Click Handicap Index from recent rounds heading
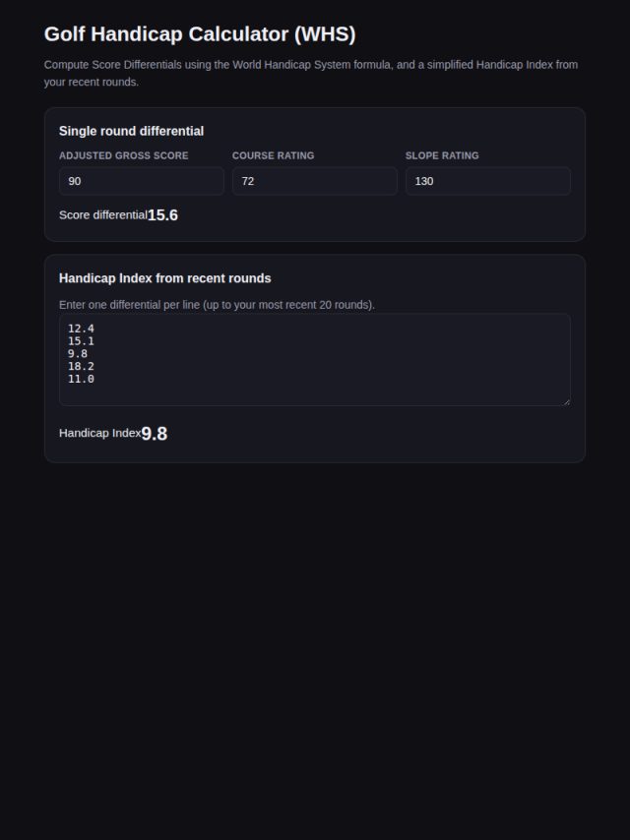The height and width of the screenshot is (840, 630). pos(165,278)
